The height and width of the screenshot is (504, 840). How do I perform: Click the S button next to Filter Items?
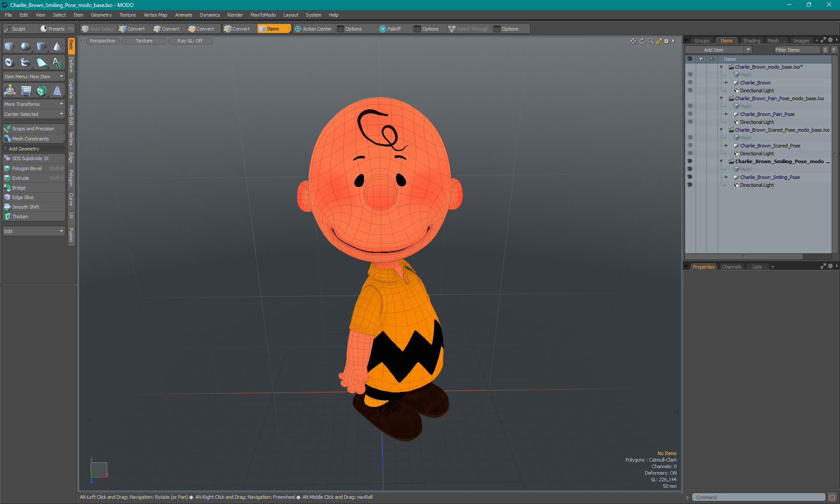825,50
